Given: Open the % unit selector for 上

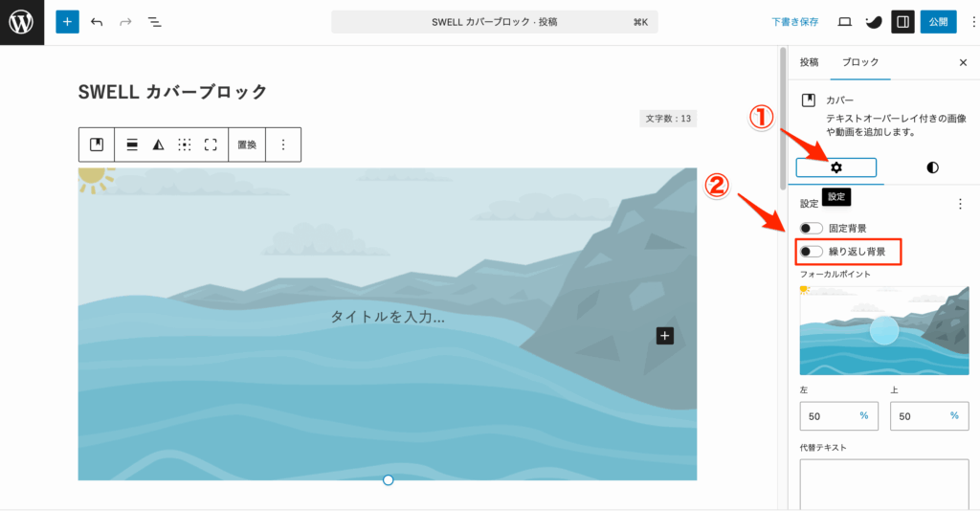Looking at the screenshot, I should click(954, 415).
